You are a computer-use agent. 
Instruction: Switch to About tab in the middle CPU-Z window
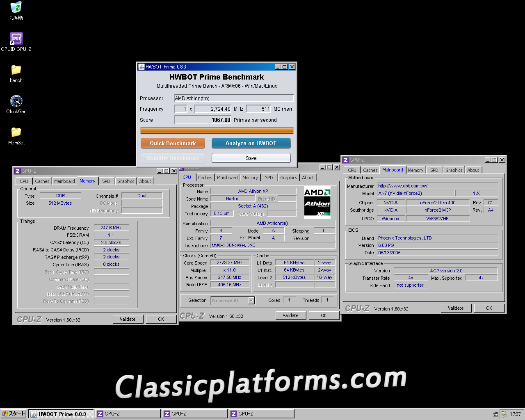[x=308, y=178]
